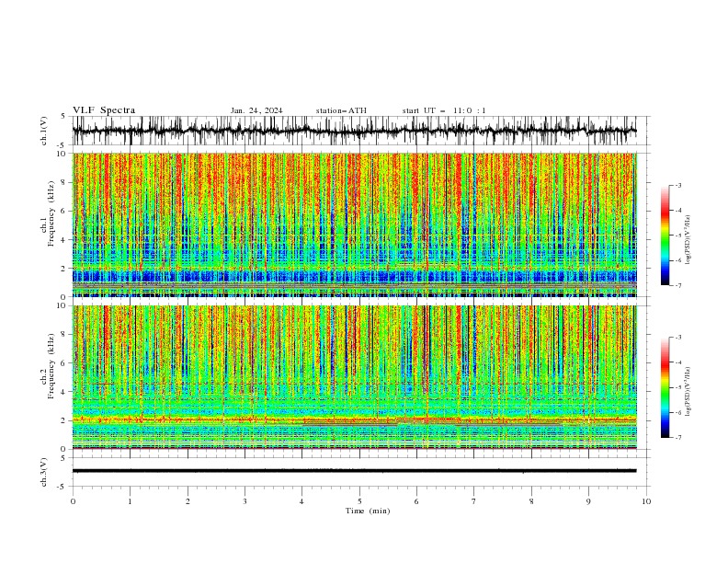This screenshot has width=728, height=563.
Task: Click the ch.3(V) axis label
Action: click(44, 472)
